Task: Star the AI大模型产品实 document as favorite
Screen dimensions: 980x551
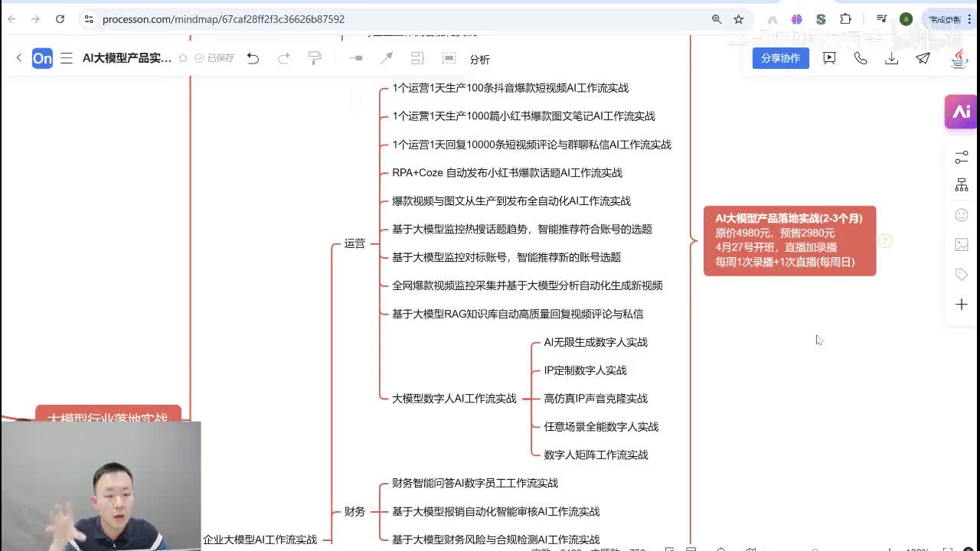Action: [183, 58]
